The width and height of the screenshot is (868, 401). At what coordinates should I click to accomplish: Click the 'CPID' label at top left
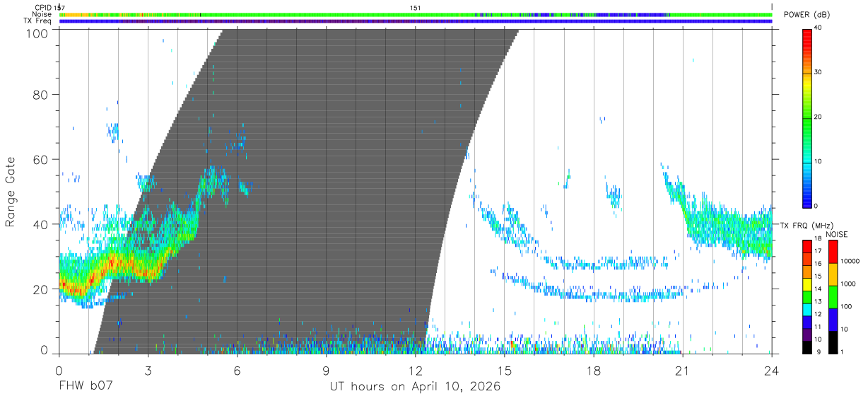click(x=43, y=8)
